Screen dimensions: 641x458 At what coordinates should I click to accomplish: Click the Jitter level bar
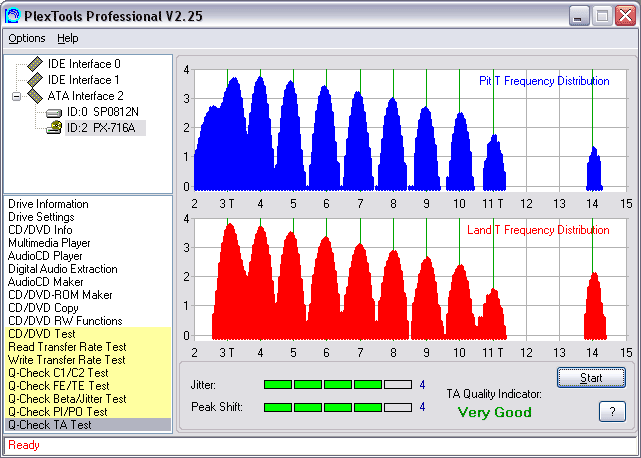point(338,384)
